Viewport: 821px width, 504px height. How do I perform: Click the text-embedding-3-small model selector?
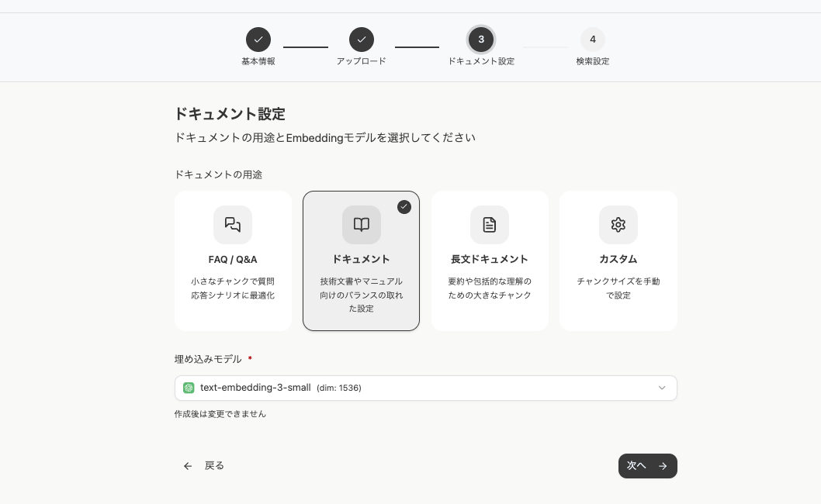(x=425, y=388)
